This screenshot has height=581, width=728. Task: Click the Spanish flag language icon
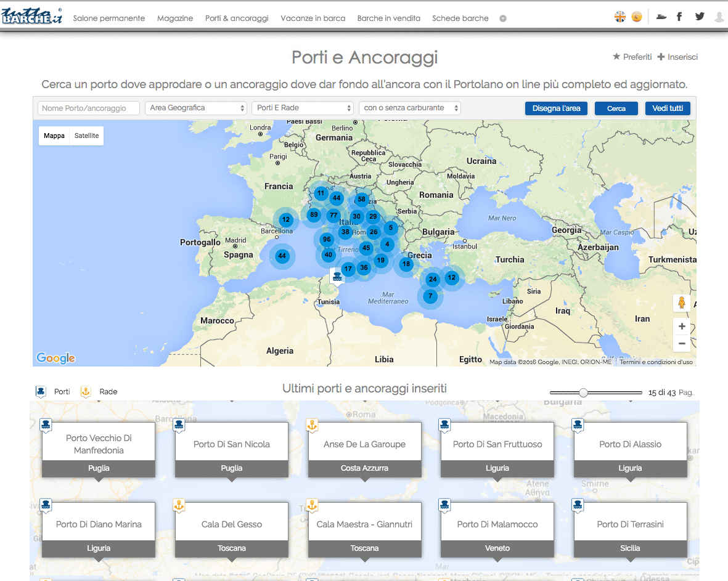637,17
